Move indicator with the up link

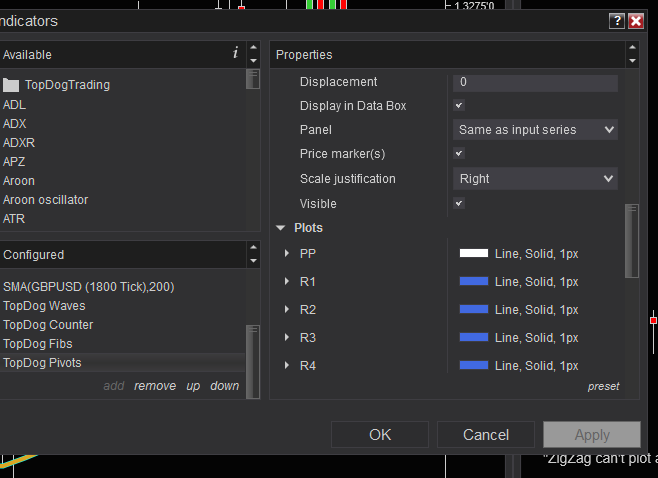(193, 386)
